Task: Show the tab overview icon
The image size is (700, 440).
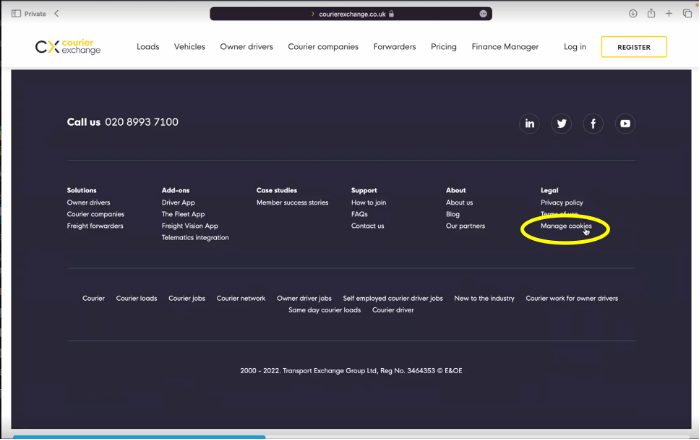Action: pyautogui.click(x=687, y=13)
